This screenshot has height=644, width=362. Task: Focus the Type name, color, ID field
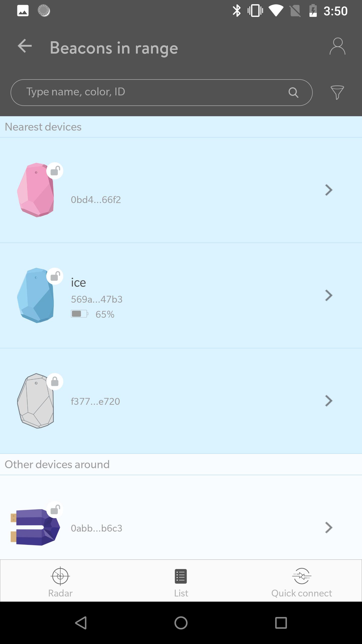[161, 92]
